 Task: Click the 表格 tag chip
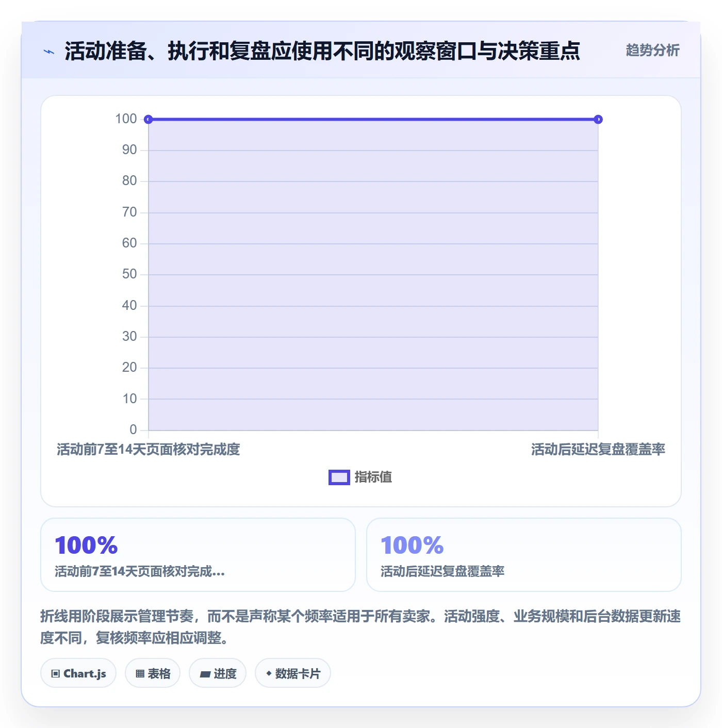(x=153, y=673)
